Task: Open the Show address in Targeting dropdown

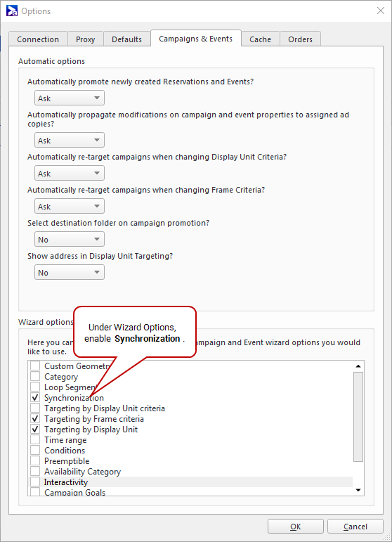Action: click(x=70, y=272)
